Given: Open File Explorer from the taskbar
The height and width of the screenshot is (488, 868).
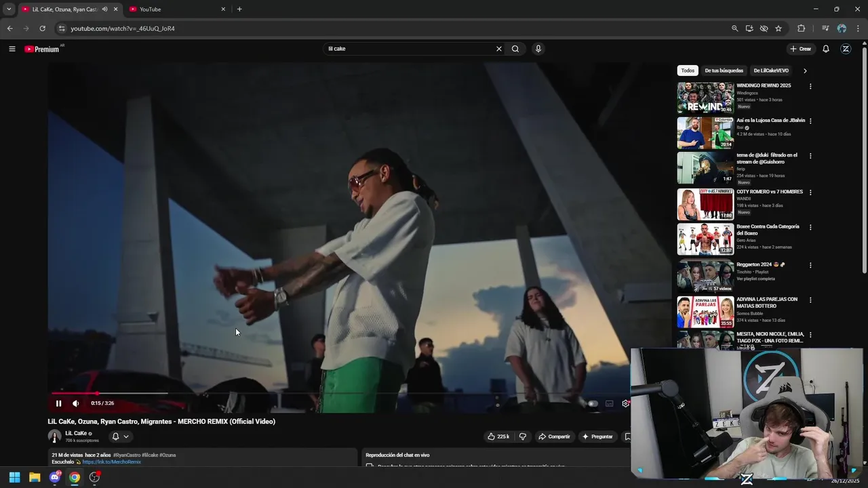Looking at the screenshot, I should [x=35, y=477].
